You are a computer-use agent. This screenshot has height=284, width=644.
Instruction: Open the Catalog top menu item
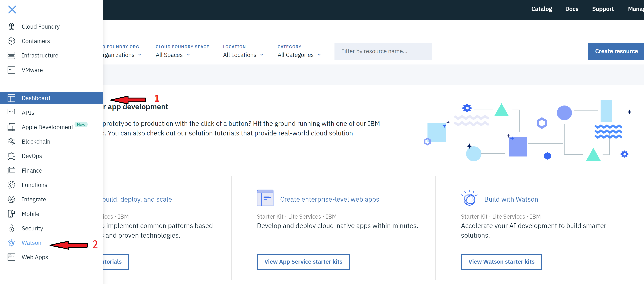[x=541, y=9]
